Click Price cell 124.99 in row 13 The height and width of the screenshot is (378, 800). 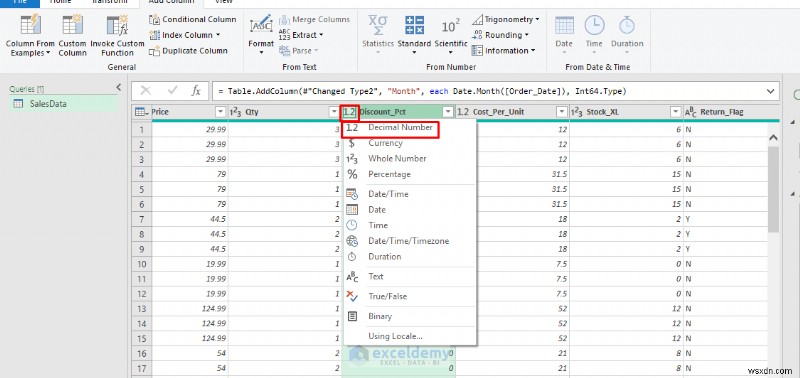190,309
